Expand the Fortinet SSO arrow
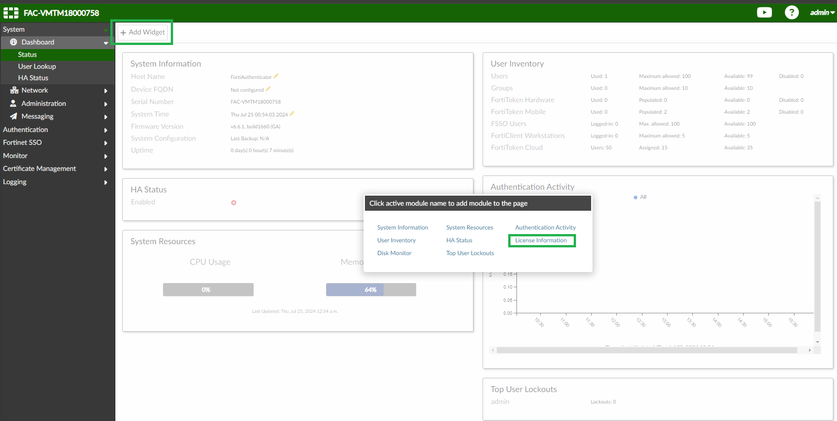 [106, 143]
